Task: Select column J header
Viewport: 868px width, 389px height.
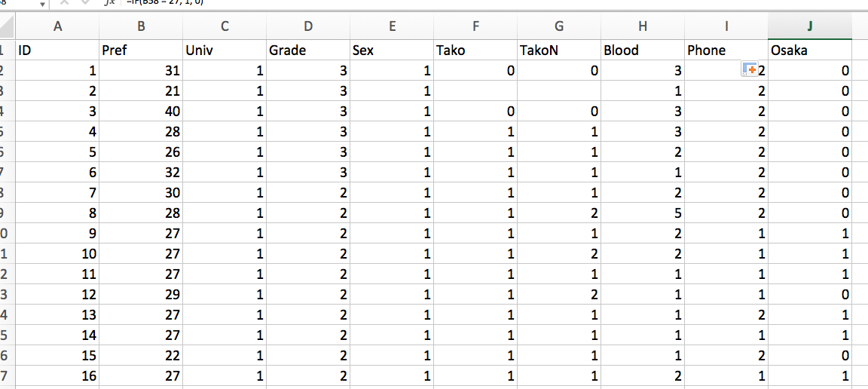Action: 809,26
